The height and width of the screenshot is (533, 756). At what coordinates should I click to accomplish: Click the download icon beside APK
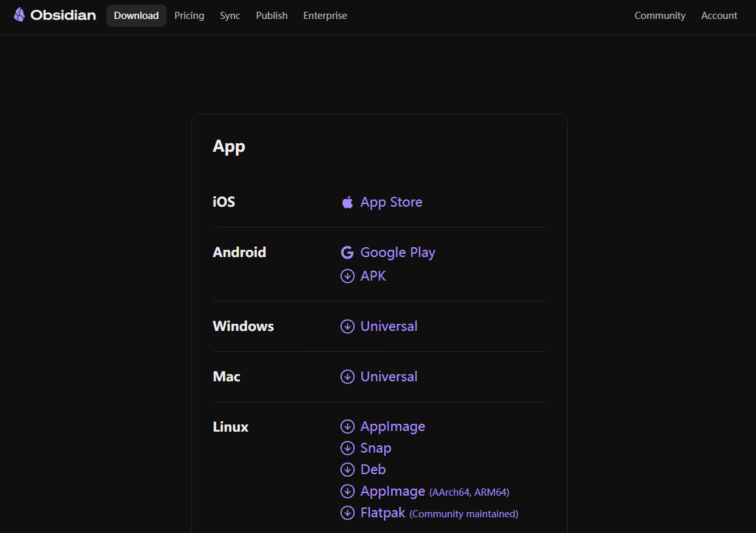pyautogui.click(x=347, y=276)
